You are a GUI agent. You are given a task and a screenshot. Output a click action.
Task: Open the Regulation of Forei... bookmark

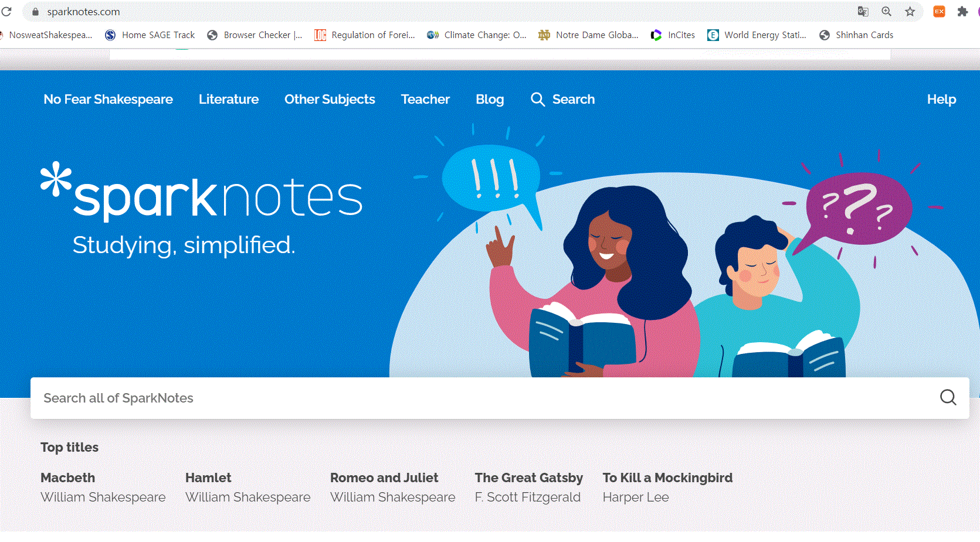[365, 35]
